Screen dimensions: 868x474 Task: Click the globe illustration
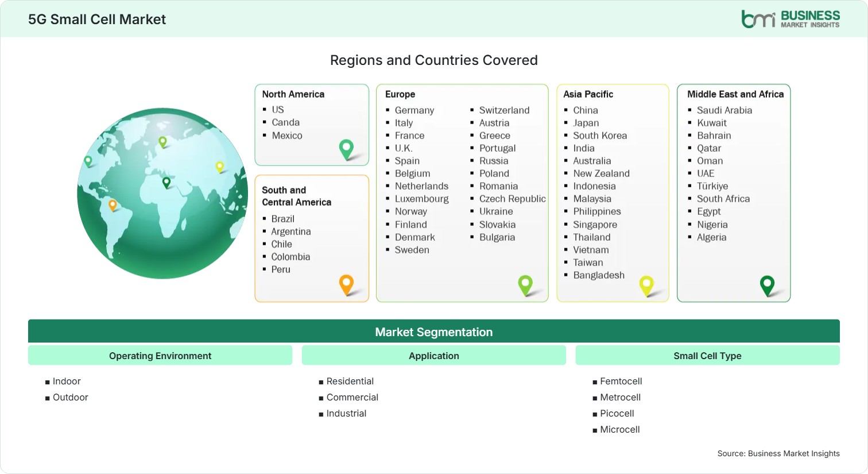point(162,193)
